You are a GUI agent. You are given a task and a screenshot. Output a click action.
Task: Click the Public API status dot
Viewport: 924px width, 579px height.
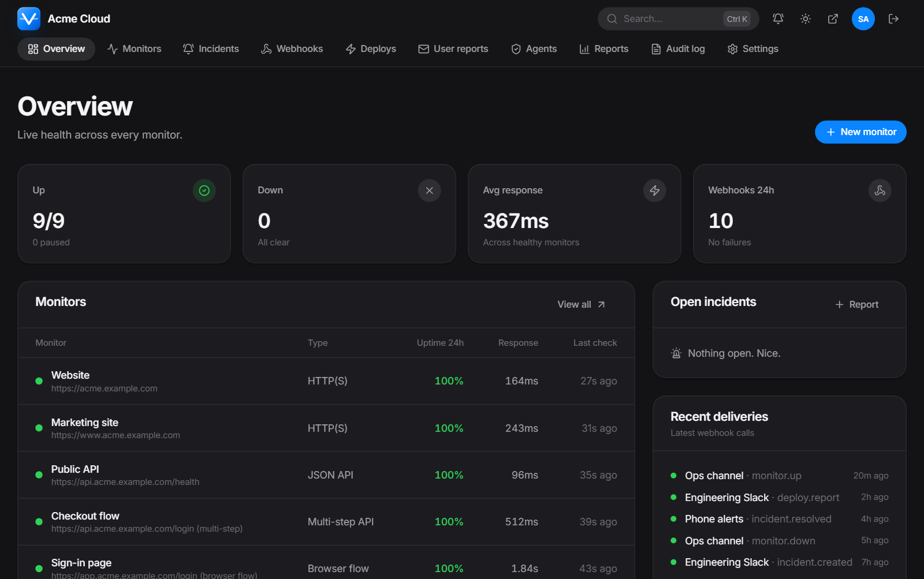[x=39, y=475]
